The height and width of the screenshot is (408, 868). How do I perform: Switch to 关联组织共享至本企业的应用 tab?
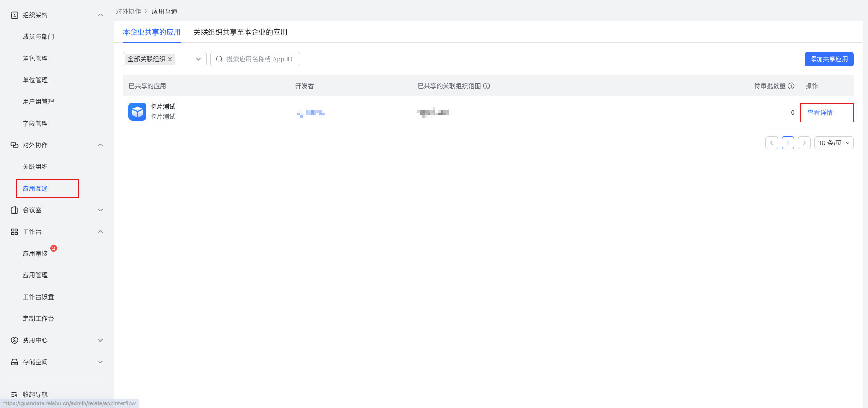tap(240, 32)
